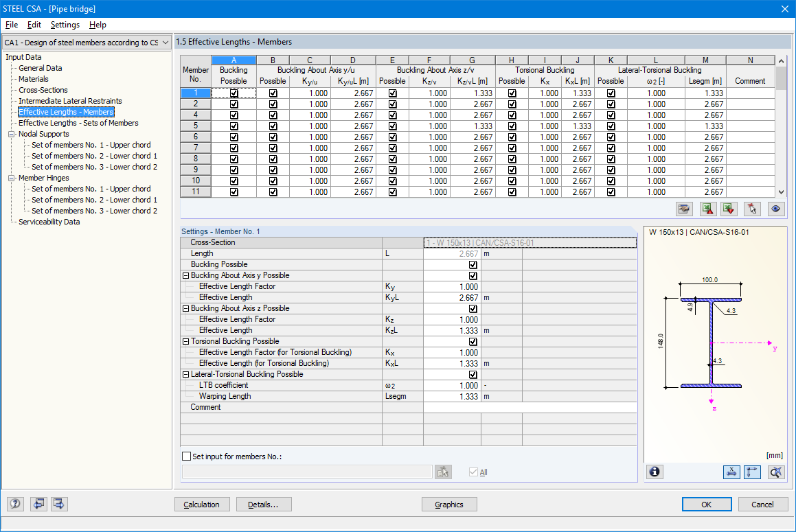Toggle Buckling About Axis z/v Possible for member 4

[392, 115]
